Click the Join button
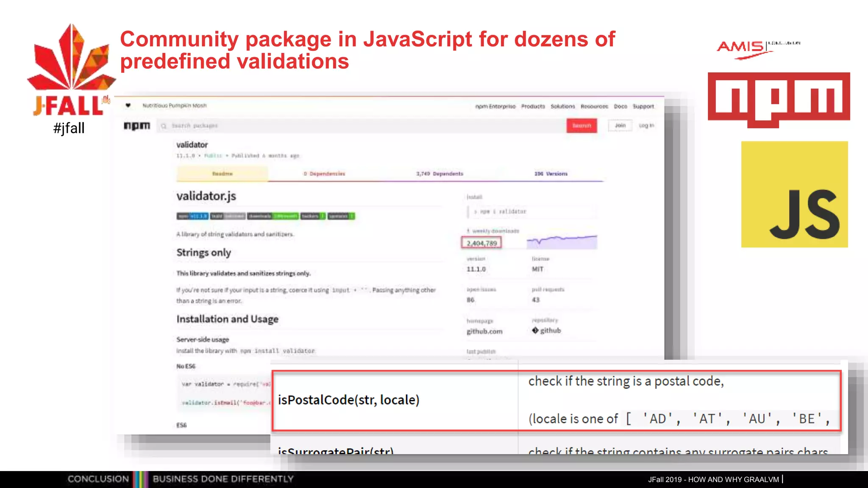Screen dimensions: 868x488 tap(620, 125)
